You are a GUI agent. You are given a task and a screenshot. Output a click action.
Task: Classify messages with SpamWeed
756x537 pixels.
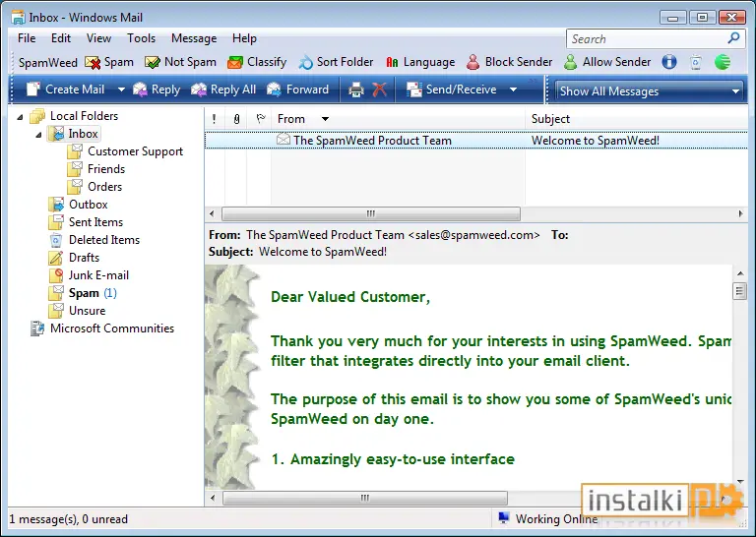[x=257, y=62]
